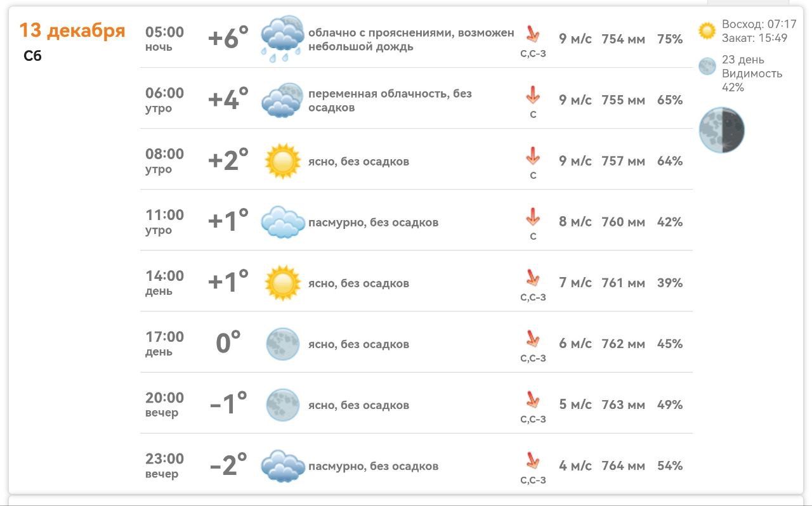
Task: Click the −2° temperature at 23:00
Action: point(228,466)
